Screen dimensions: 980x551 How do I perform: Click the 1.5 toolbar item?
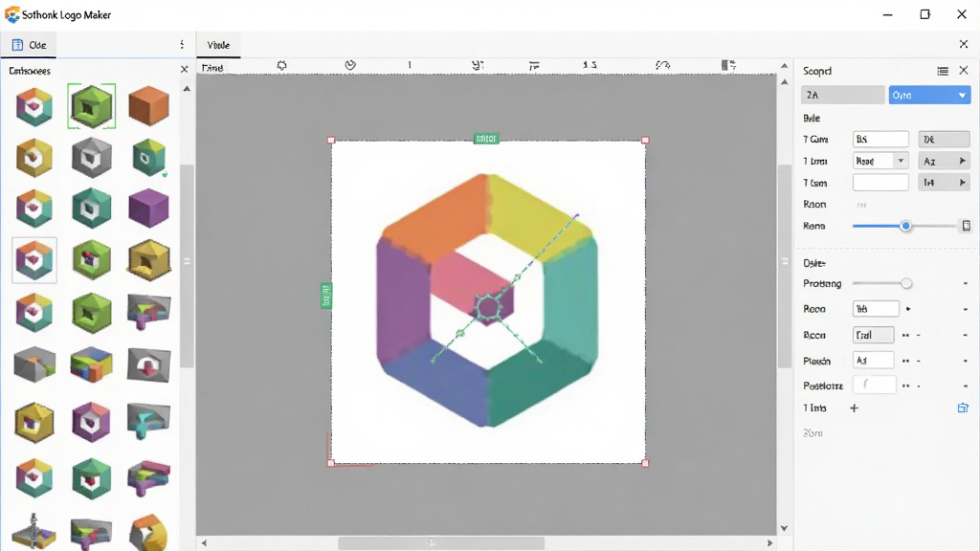tap(590, 65)
